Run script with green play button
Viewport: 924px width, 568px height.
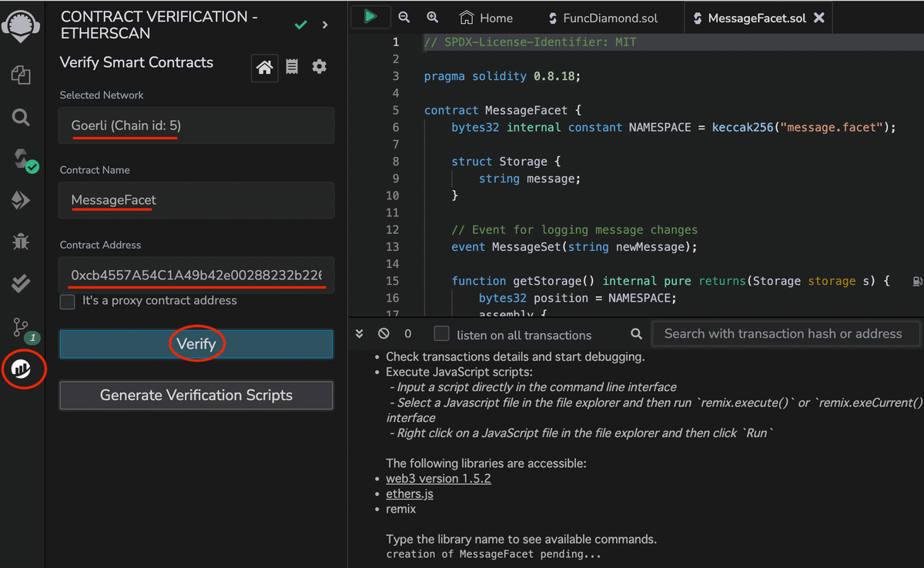tap(370, 16)
